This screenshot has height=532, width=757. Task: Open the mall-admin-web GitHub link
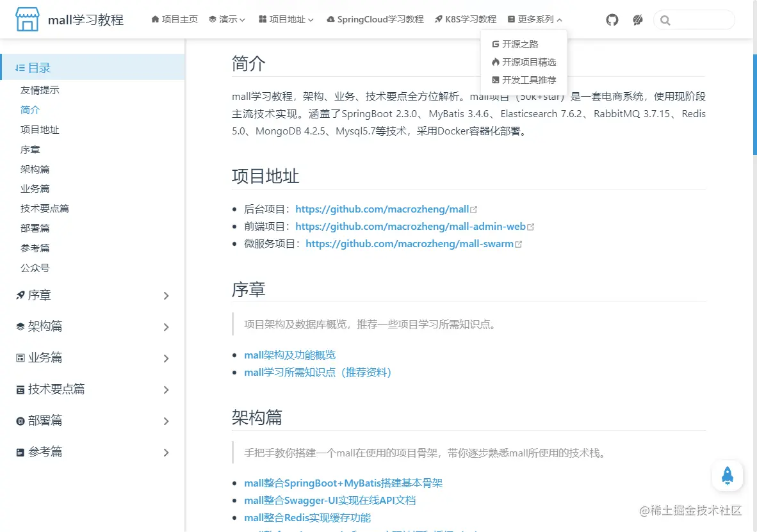(x=411, y=227)
